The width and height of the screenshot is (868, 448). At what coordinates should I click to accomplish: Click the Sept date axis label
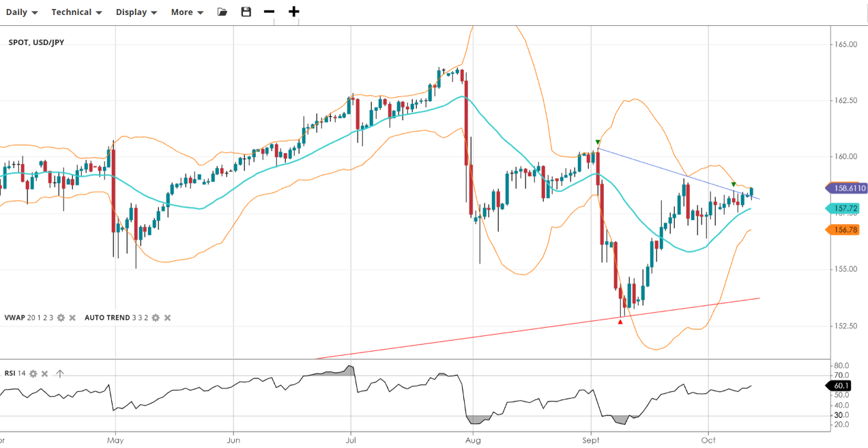pos(591,440)
